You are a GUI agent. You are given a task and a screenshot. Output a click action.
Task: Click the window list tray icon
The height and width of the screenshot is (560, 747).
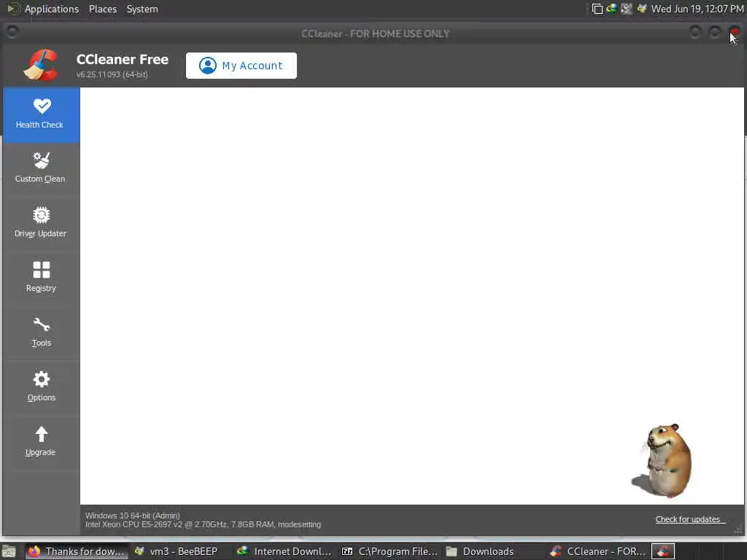click(x=597, y=9)
